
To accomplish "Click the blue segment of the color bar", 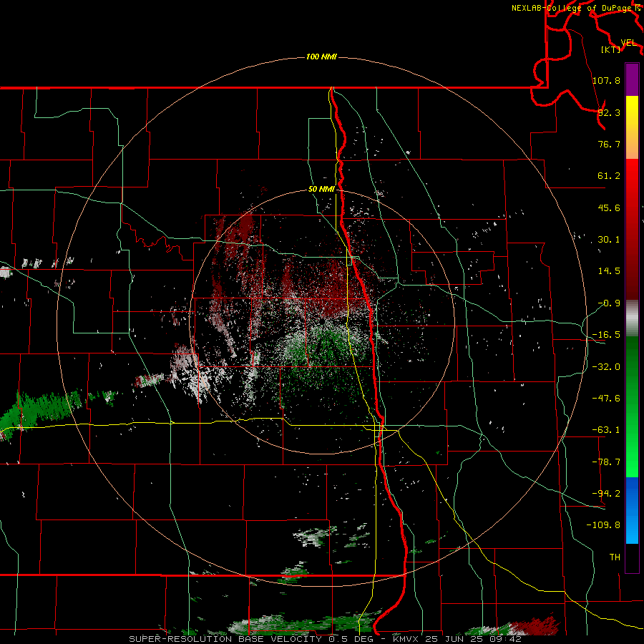I will pos(632,510).
